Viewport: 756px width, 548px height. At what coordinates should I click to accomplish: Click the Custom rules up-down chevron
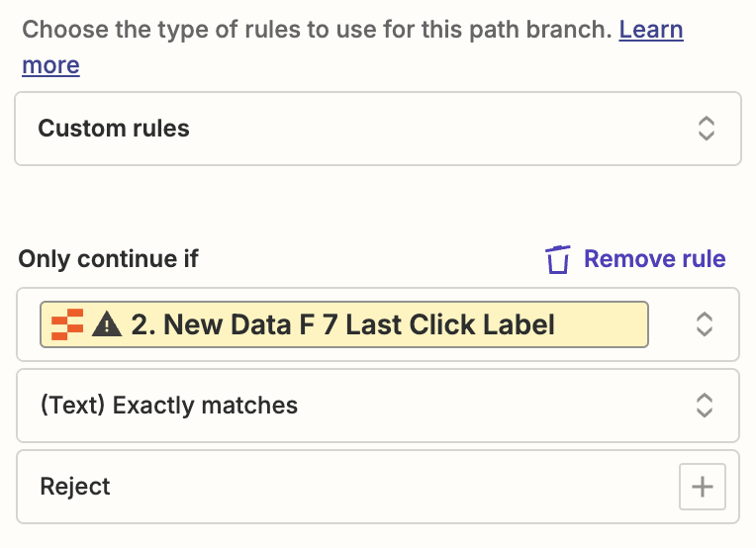706,129
